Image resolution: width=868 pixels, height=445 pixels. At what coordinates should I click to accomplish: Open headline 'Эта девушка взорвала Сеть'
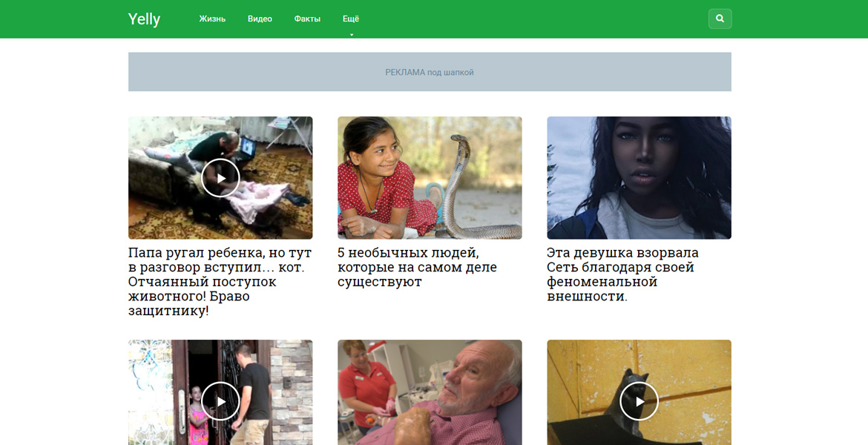point(622,274)
